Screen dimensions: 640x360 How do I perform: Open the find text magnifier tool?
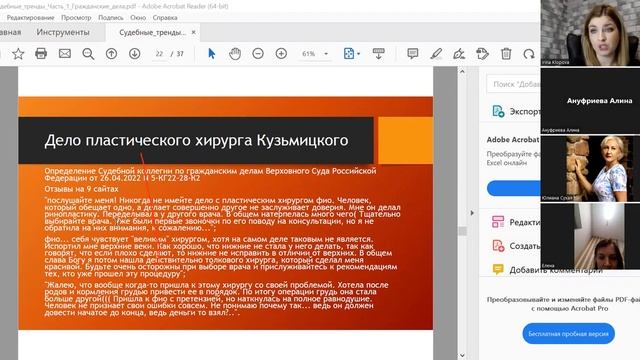click(88, 54)
